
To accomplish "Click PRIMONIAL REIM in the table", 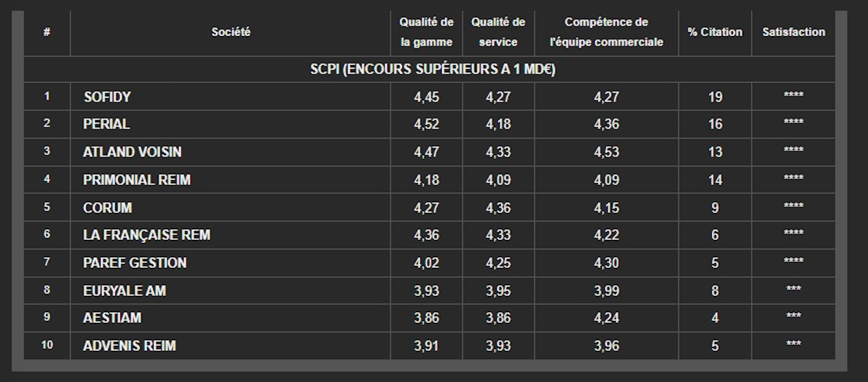I will [137, 180].
